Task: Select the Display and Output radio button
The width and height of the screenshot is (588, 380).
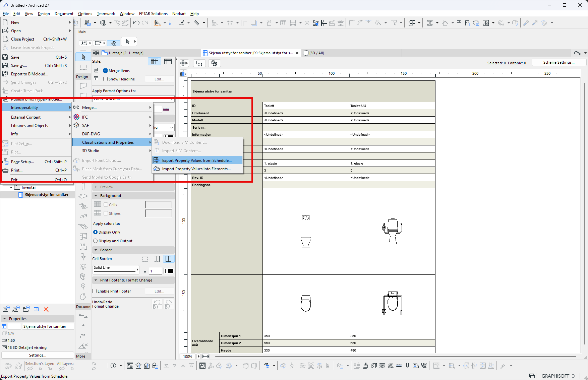Action: (96, 241)
